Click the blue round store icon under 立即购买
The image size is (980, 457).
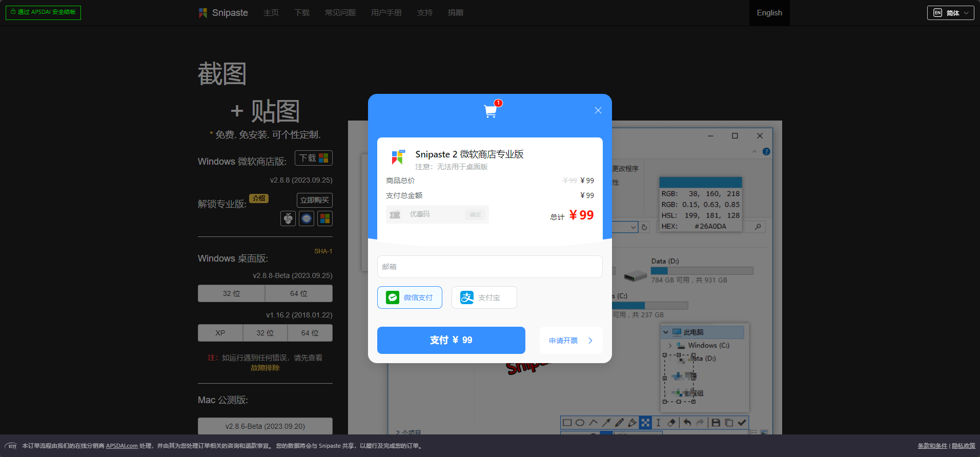307,218
